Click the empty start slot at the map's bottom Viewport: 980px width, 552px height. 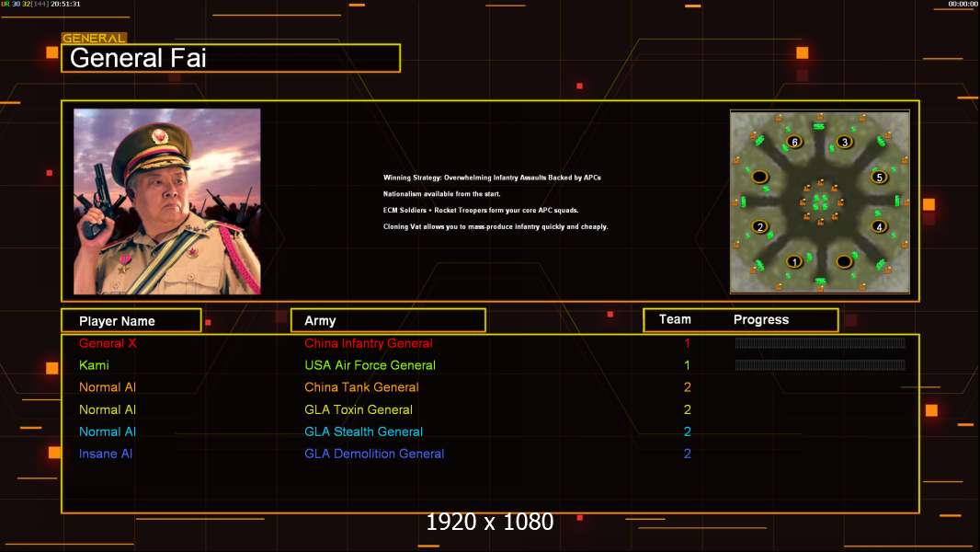[x=844, y=261]
